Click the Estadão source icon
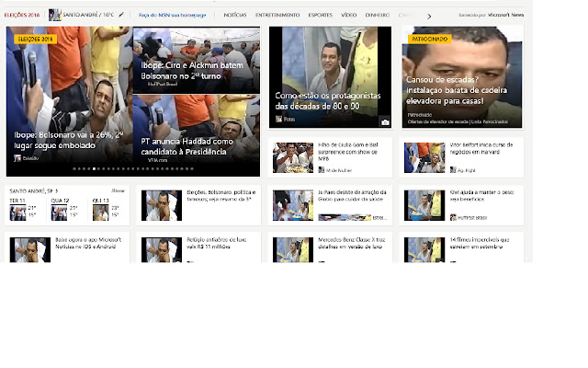 coord(17,158)
